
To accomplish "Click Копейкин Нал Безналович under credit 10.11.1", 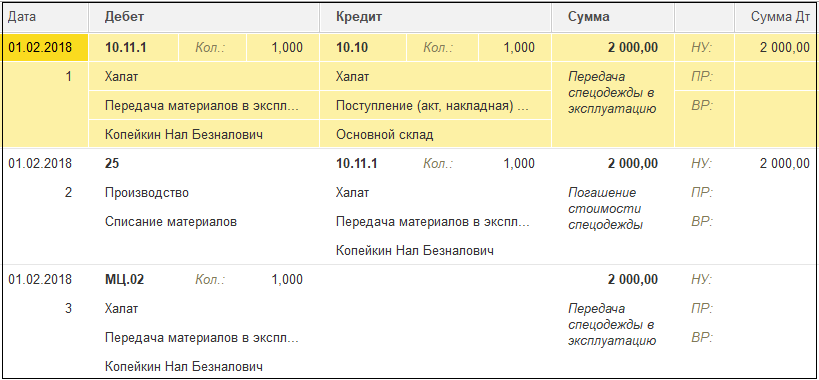I will pos(415,251).
